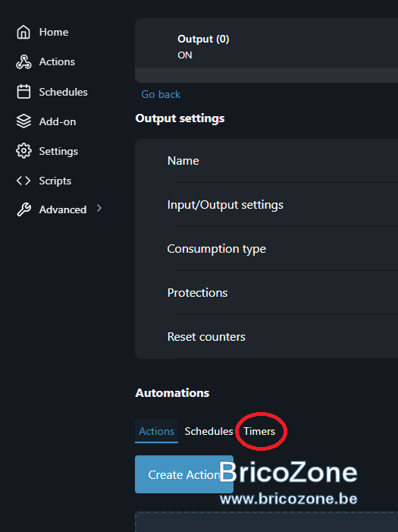Click the Create Action button
Image resolution: width=398 pixels, height=532 pixels.
pos(184,474)
